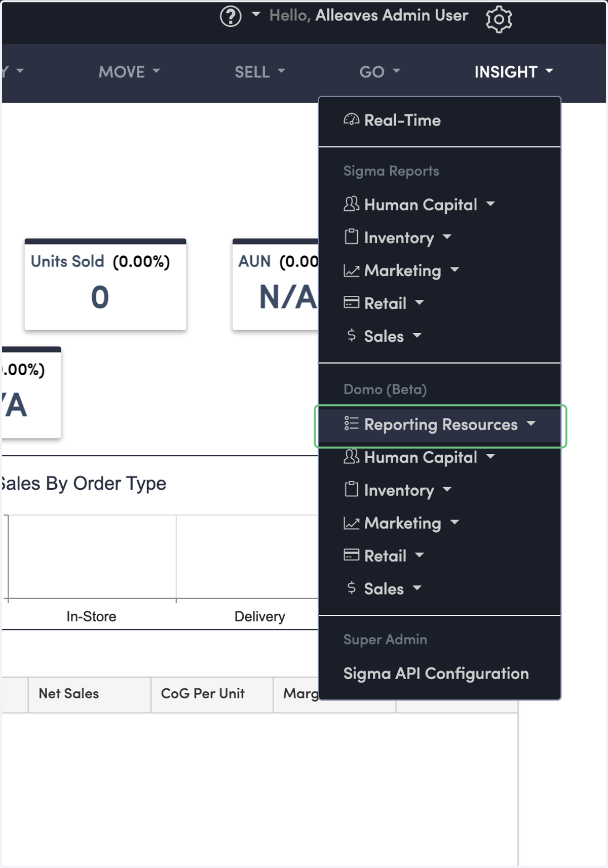Viewport: 608px width, 868px height.
Task: Click the Domo (Beta) section label
Action: [x=385, y=389]
